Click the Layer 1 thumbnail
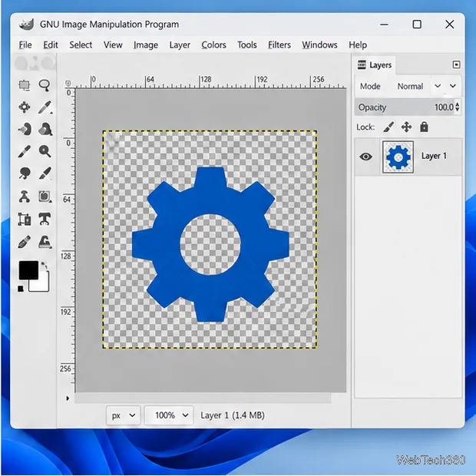The height and width of the screenshot is (476, 476). coord(398,157)
